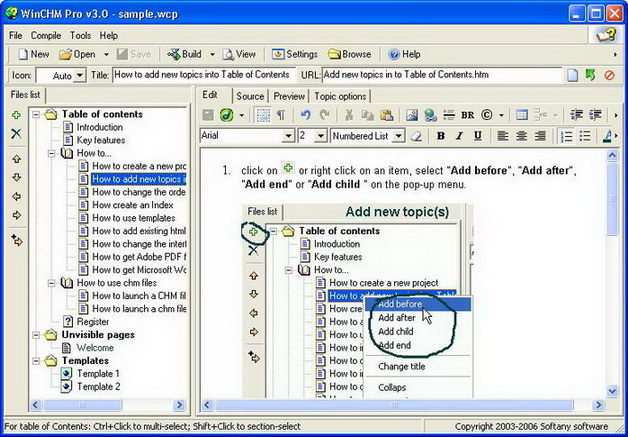This screenshot has width=628, height=437.
Task: Toggle Bold formatting
Action: point(440,136)
